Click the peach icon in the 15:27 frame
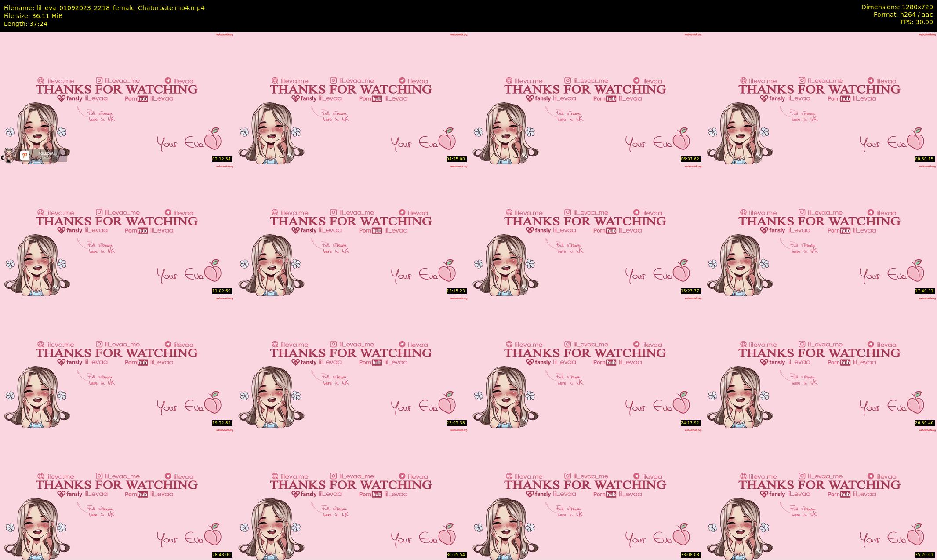Image resolution: width=937 pixels, height=560 pixels. click(x=681, y=270)
